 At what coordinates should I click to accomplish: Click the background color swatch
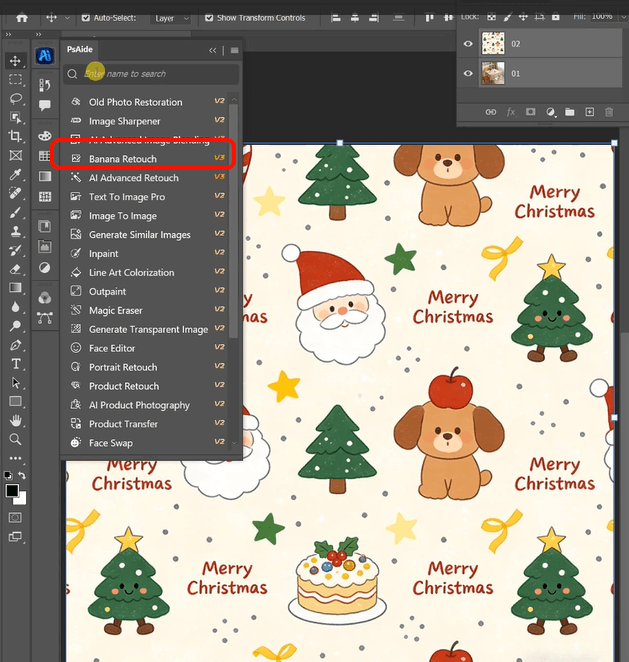coord(22,500)
